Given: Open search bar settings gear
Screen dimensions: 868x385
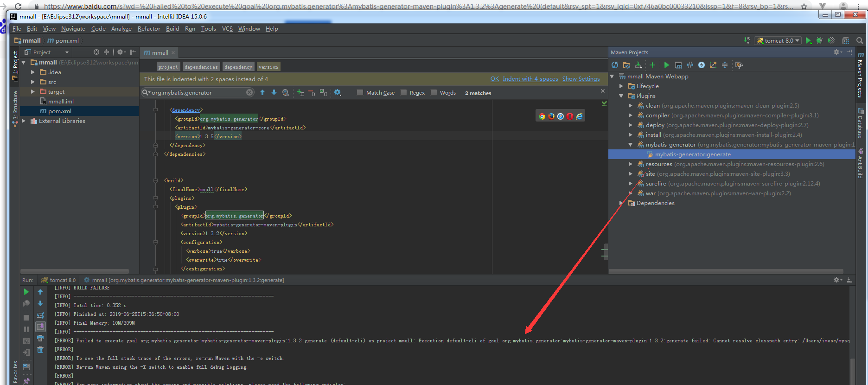Looking at the screenshot, I should point(338,93).
